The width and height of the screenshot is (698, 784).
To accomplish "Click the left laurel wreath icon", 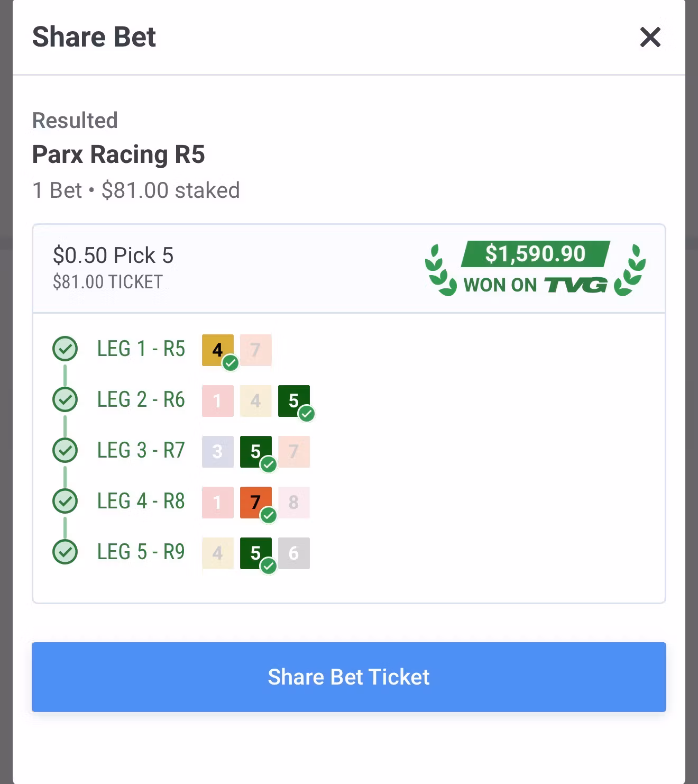I will coord(440,270).
